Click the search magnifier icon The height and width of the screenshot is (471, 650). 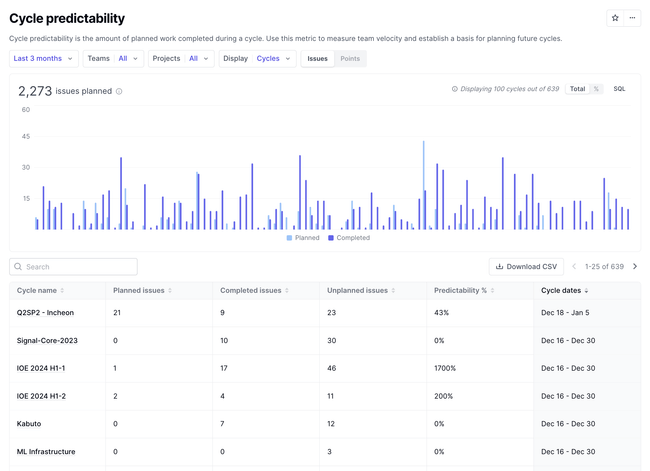(18, 267)
